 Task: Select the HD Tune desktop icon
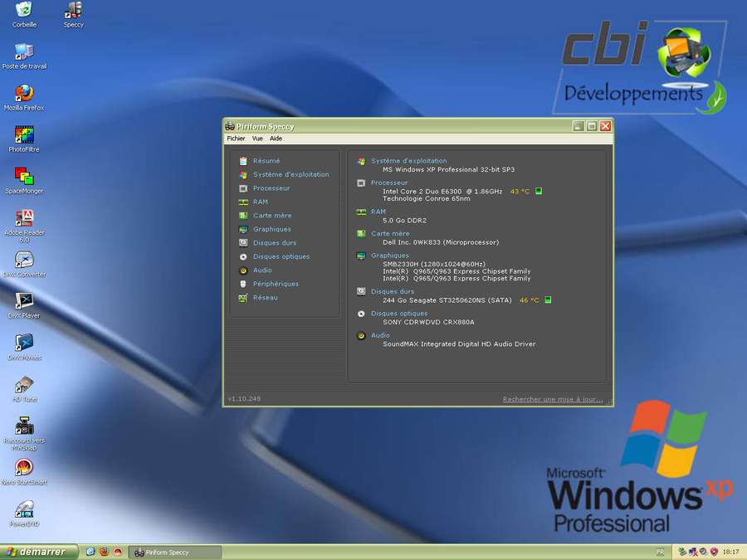pyautogui.click(x=24, y=389)
